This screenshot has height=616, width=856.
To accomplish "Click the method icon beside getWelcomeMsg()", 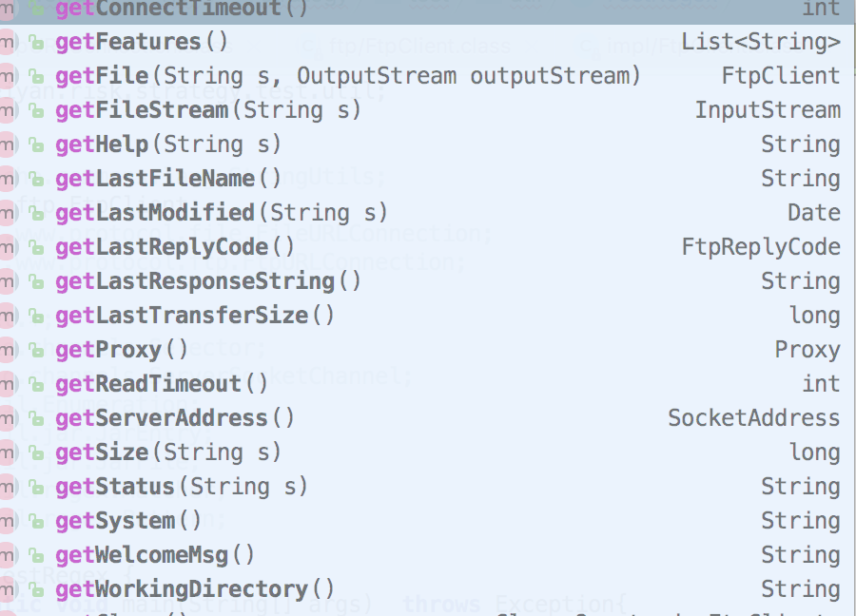I will [x=8, y=554].
